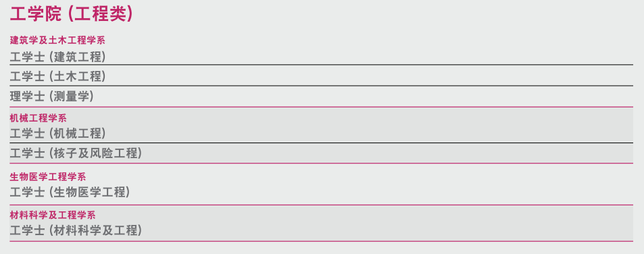The height and width of the screenshot is (254, 644).
Task: Click the (生物医学工程) text in parentheses
Action: (89, 192)
